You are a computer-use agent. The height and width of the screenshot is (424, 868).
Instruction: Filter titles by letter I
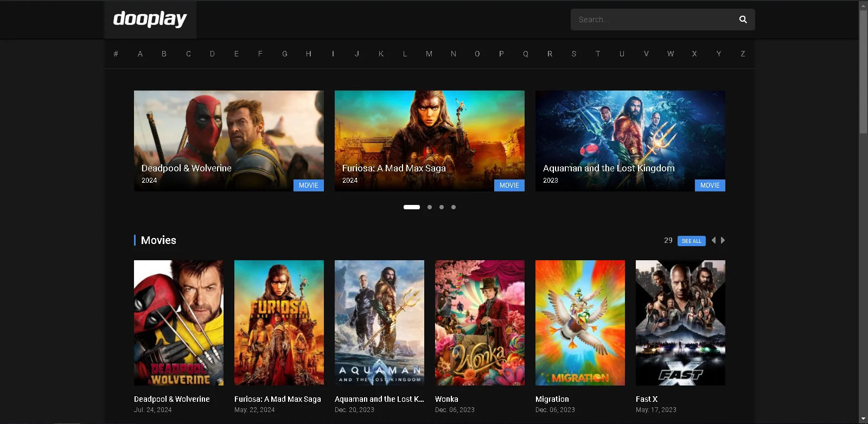click(x=333, y=54)
